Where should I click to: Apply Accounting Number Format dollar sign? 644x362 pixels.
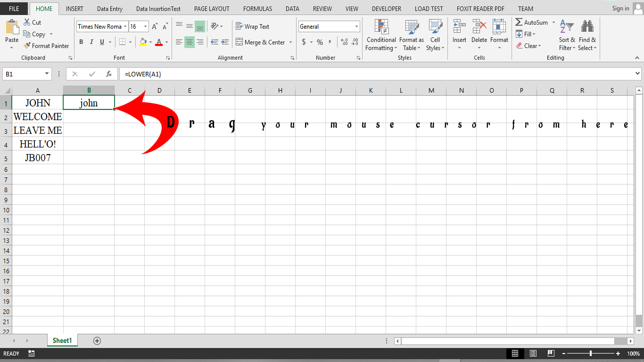[x=304, y=42]
